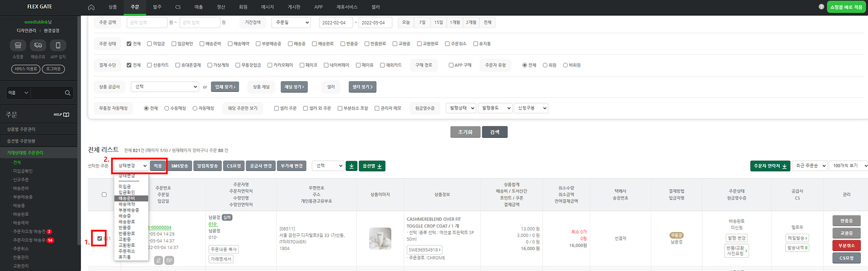The width and height of the screenshot is (868, 271).
Task: Check the 카카오페이 payment checkbox
Action: [x=270, y=65]
